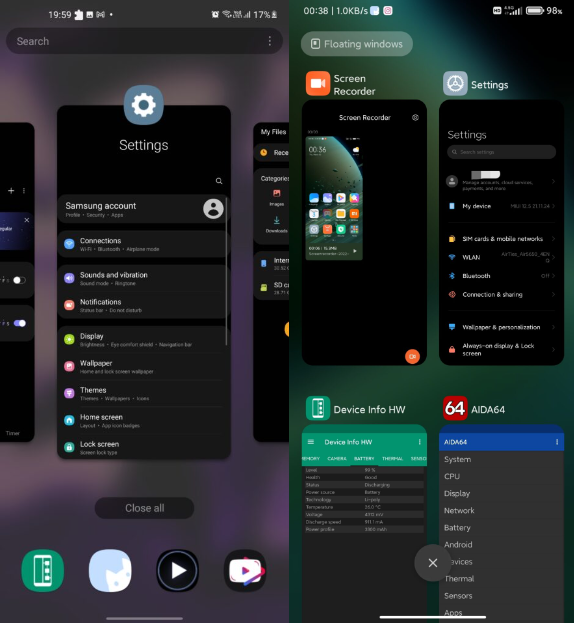Turn on the upper alarm toggle in the clock card
Screen dimensions: 574x623
coord(19,280)
